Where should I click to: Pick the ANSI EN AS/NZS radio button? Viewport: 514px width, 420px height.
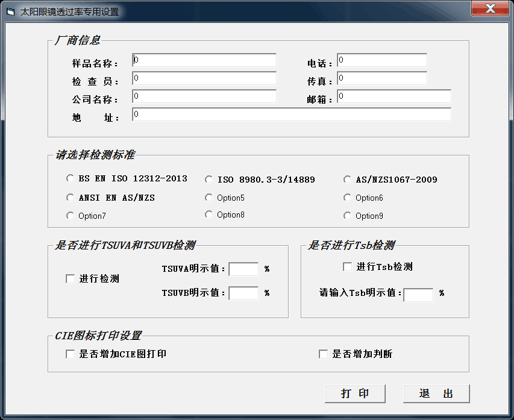[x=71, y=198]
